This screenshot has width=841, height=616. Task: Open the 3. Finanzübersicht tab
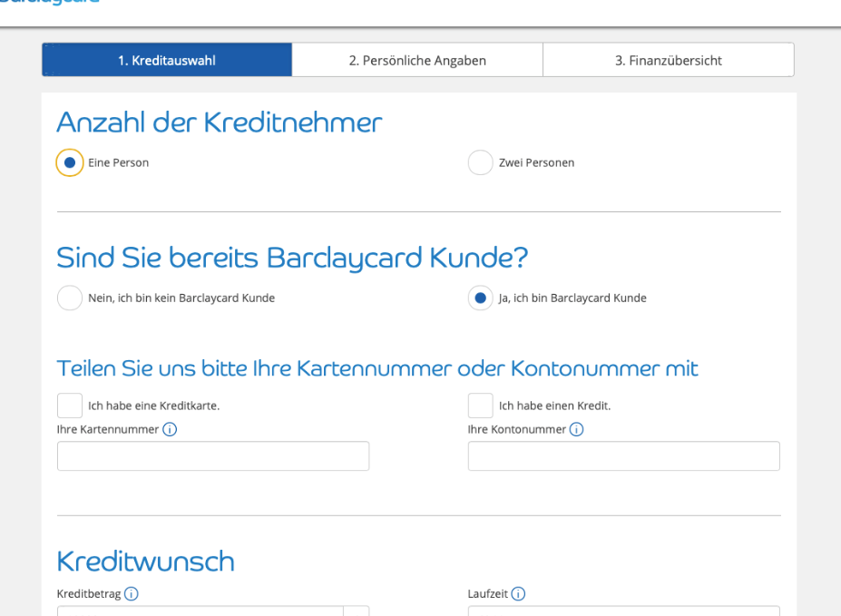coord(668,61)
